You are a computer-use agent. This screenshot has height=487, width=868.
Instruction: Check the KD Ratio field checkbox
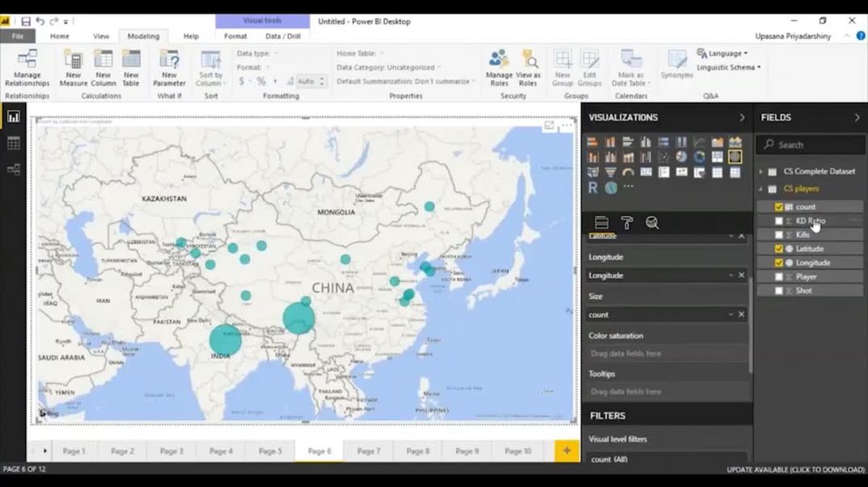pyautogui.click(x=778, y=221)
